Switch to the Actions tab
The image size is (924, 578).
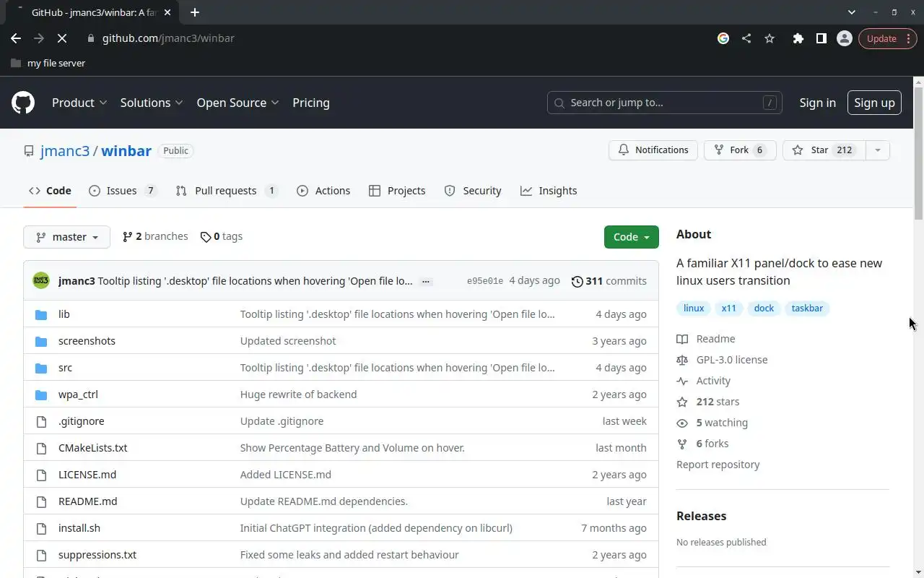(323, 191)
